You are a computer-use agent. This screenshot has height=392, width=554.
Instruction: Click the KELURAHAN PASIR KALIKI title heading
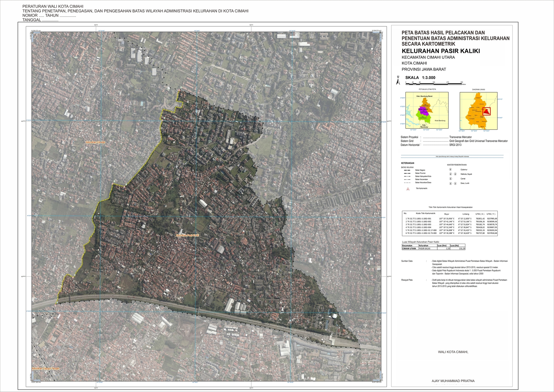441,51
